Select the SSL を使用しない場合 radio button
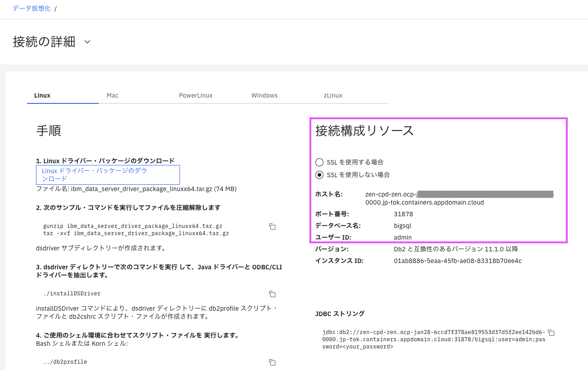 click(319, 175)
